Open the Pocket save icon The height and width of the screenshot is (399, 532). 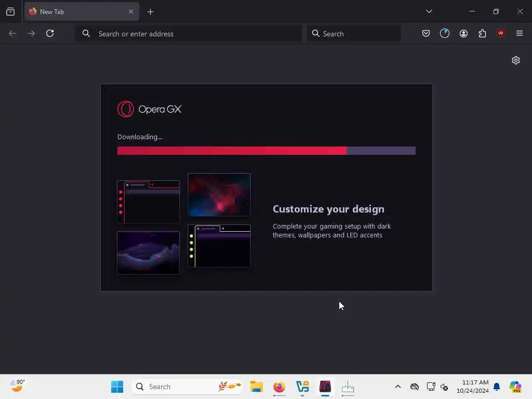tap(426, 33)
